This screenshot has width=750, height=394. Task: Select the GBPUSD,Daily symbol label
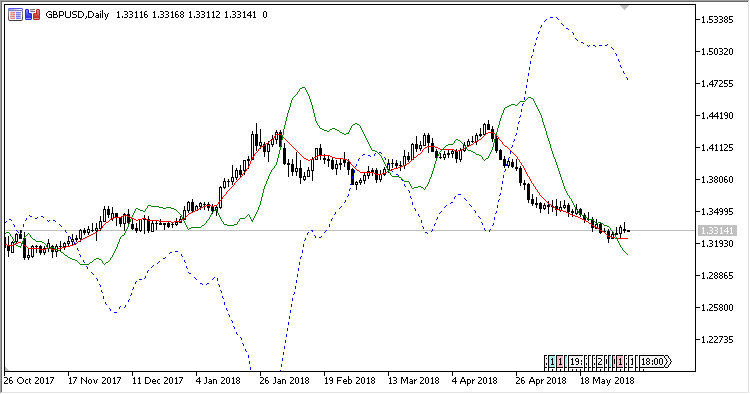click(77, 15)
